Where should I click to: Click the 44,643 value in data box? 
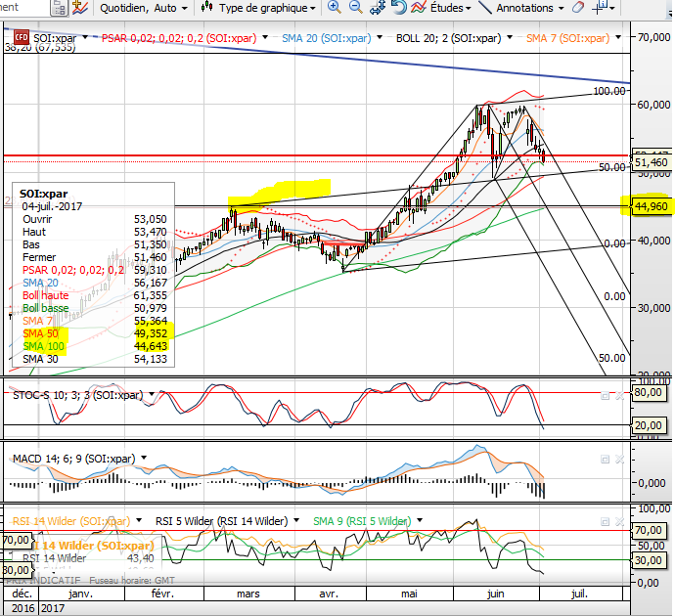point(151,346)
